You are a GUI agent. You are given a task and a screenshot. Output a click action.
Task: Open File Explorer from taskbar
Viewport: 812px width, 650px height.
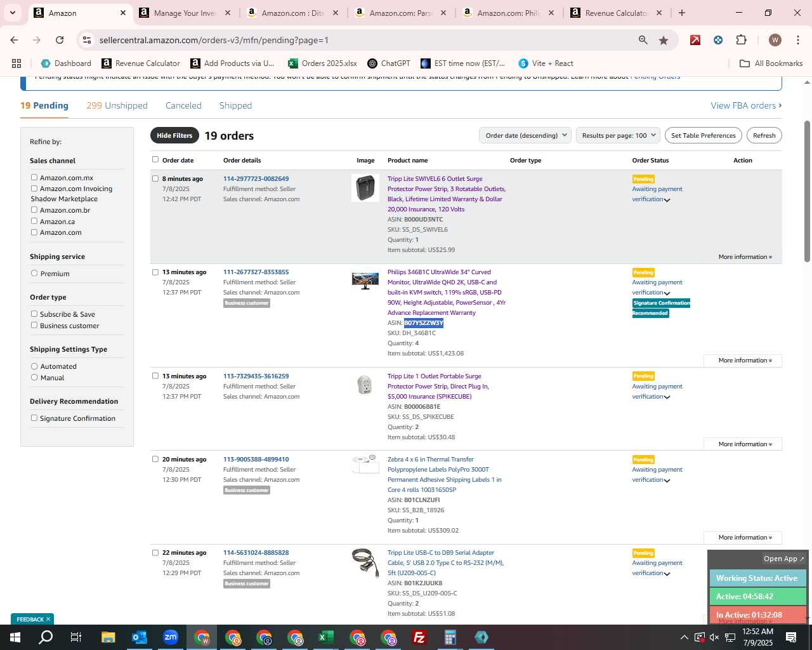[108, 637]
